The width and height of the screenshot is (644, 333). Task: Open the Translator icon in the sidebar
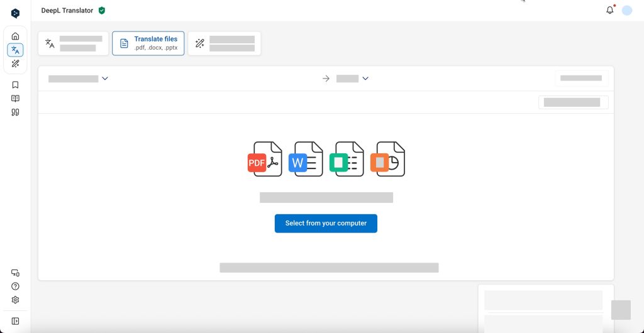[x=15, y=50]
